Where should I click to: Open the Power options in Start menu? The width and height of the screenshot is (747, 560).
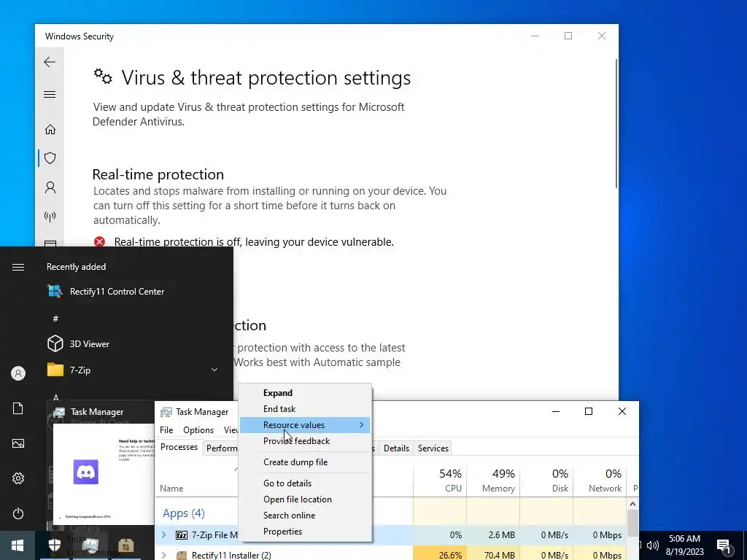(x=18, y=513)
